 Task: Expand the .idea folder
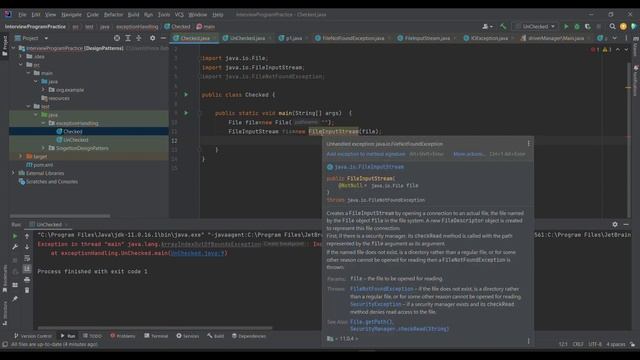tap(21, 56)
